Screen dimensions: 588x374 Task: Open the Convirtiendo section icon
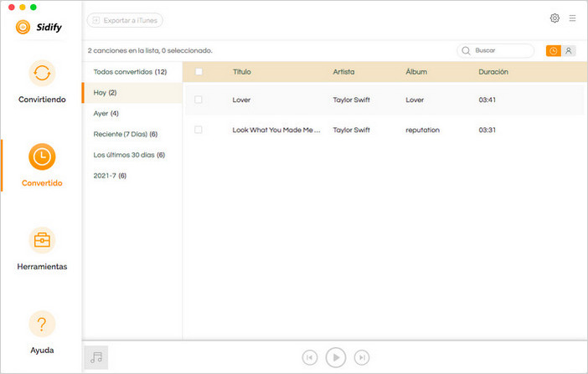point(42,73)
